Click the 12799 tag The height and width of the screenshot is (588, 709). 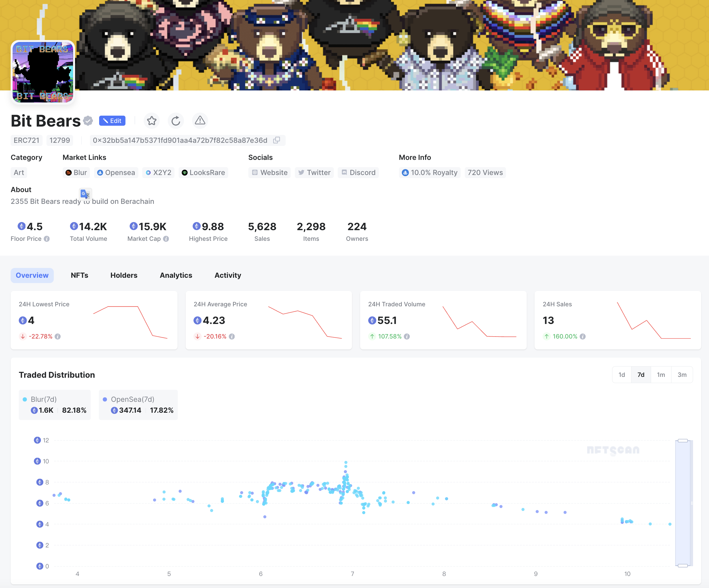click(x=60, y=140)
